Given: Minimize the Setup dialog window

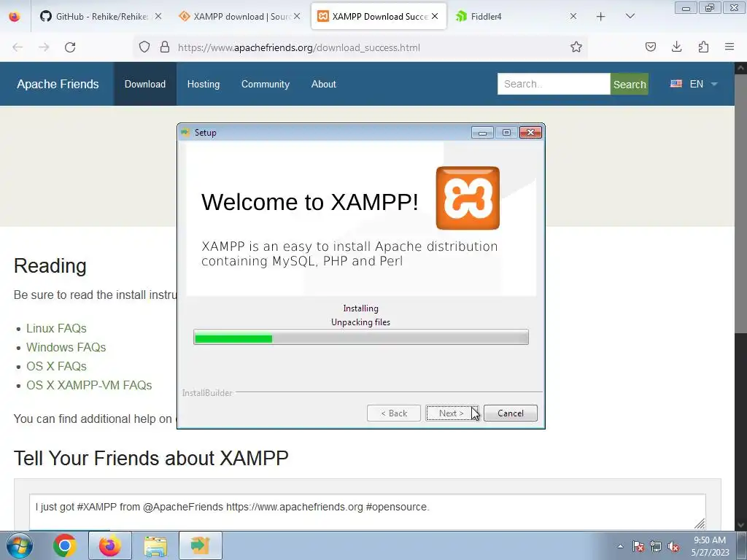Looking at the screenshot, I should pyautogui.click(x=482, y=133).
